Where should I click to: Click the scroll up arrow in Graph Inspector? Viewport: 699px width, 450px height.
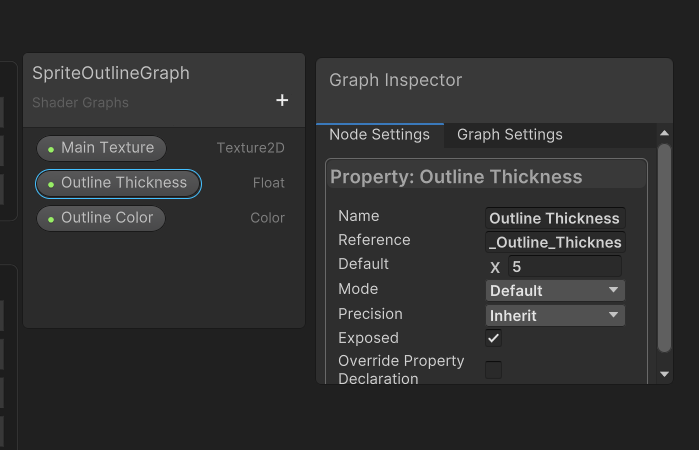click(665, 133)
